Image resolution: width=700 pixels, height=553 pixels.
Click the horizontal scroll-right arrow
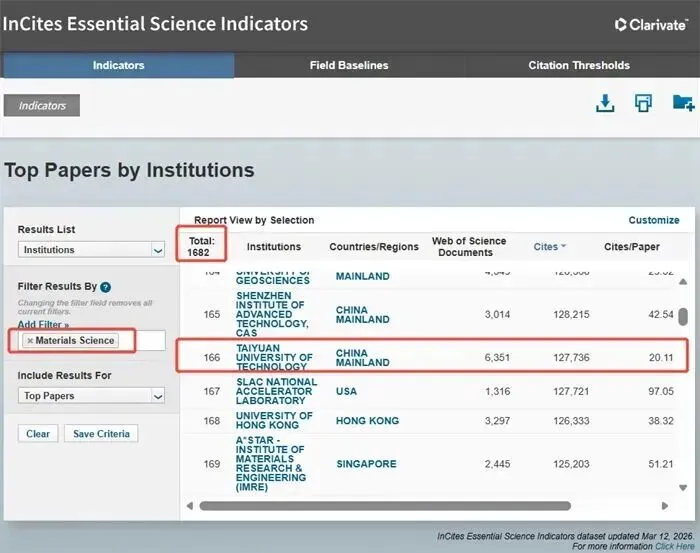click(x=665, y=506)
